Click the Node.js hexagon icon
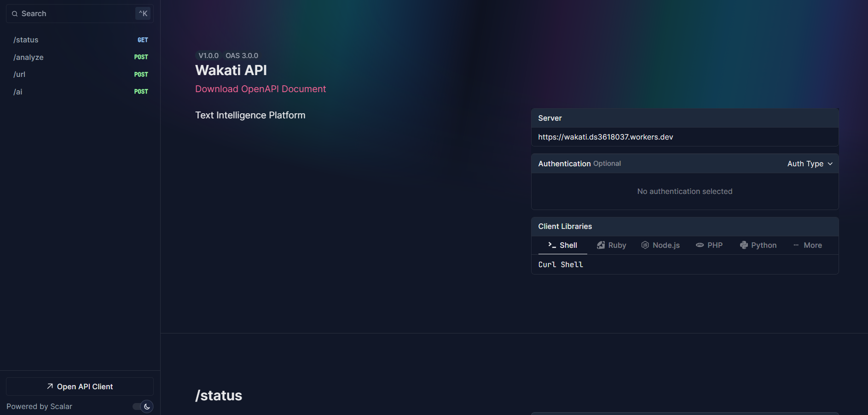This screenshot has height=415, width=868. pyautogui.click(x=645, y=245)
